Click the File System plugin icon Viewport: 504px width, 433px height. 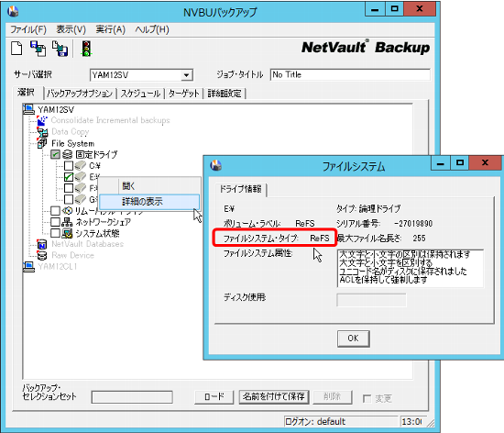click(x=42, y=143)
